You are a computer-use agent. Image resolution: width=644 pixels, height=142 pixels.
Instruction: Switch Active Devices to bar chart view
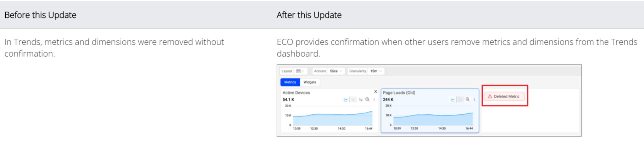353,100
